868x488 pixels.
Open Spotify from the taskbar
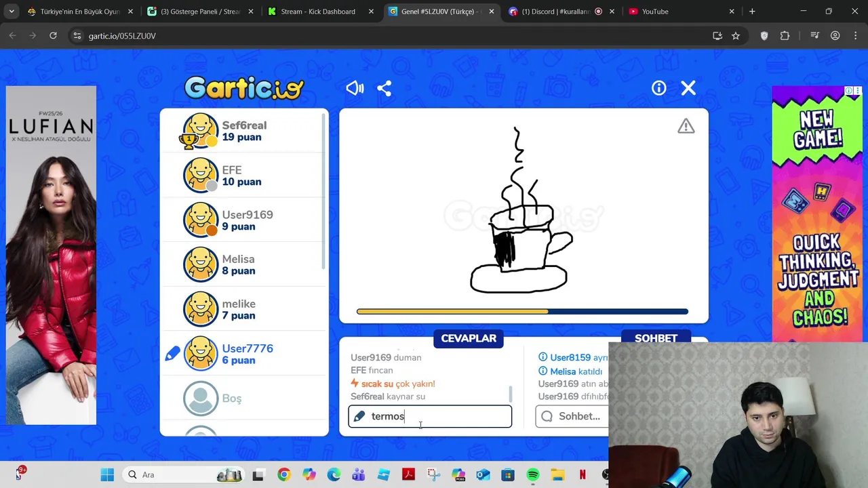click(x=533, y=475)
